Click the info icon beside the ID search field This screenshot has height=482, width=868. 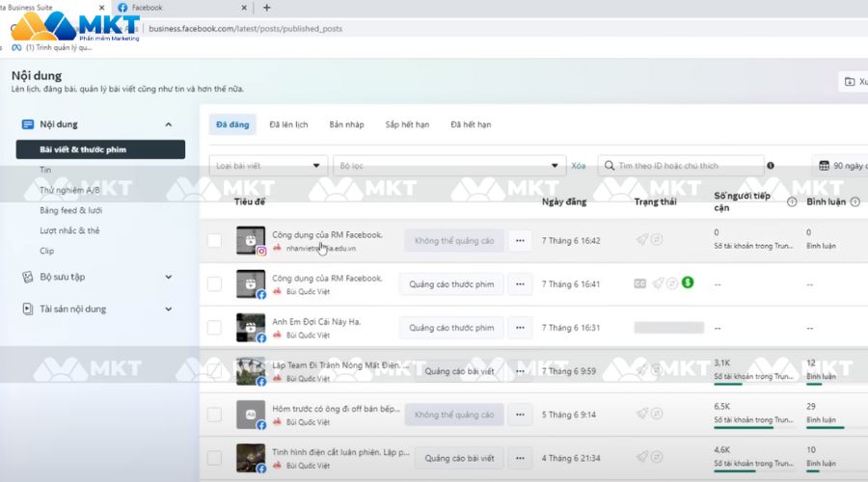[x=770, y=166]
